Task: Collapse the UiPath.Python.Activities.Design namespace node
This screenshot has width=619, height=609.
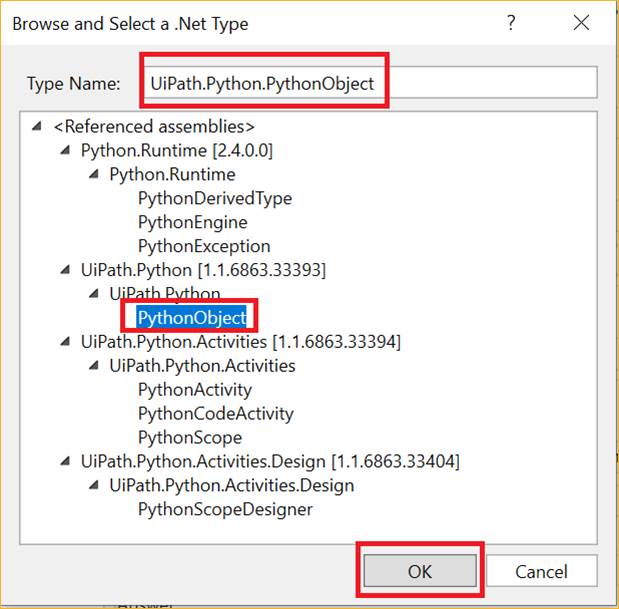Action: pos(94,485)
